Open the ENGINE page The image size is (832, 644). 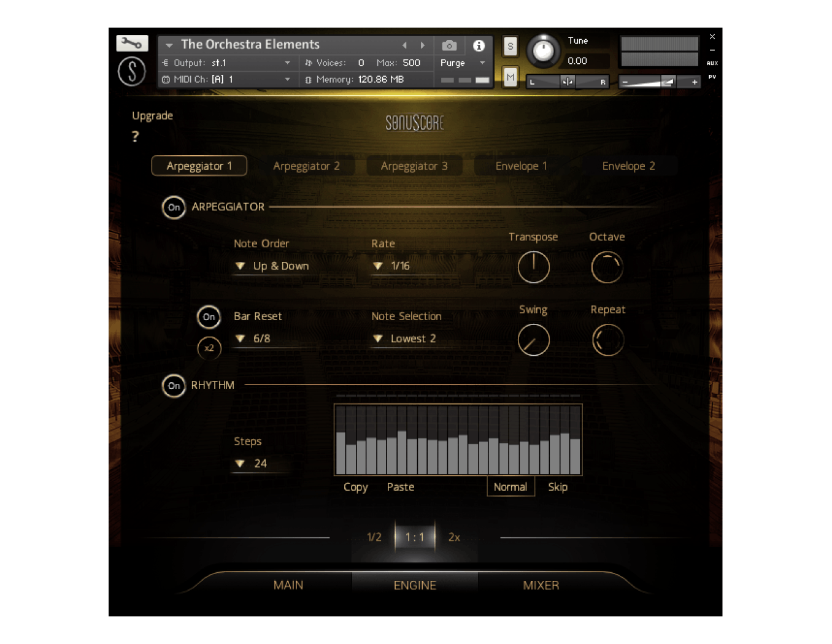pyautogui.click(x=415, y=585)
